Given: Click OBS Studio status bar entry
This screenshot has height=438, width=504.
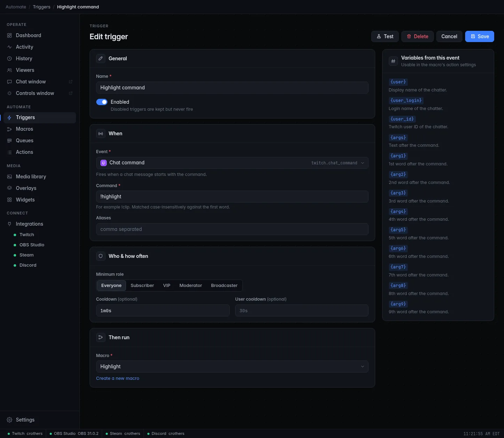Looking at the screenshot, I should coord(74,434).
